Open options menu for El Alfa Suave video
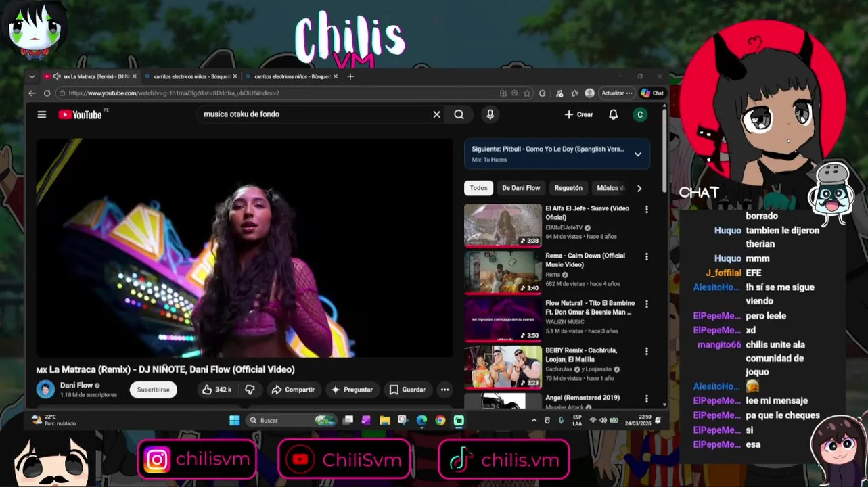868x487 pixels. pyautogui.click(x=646, y=210)
